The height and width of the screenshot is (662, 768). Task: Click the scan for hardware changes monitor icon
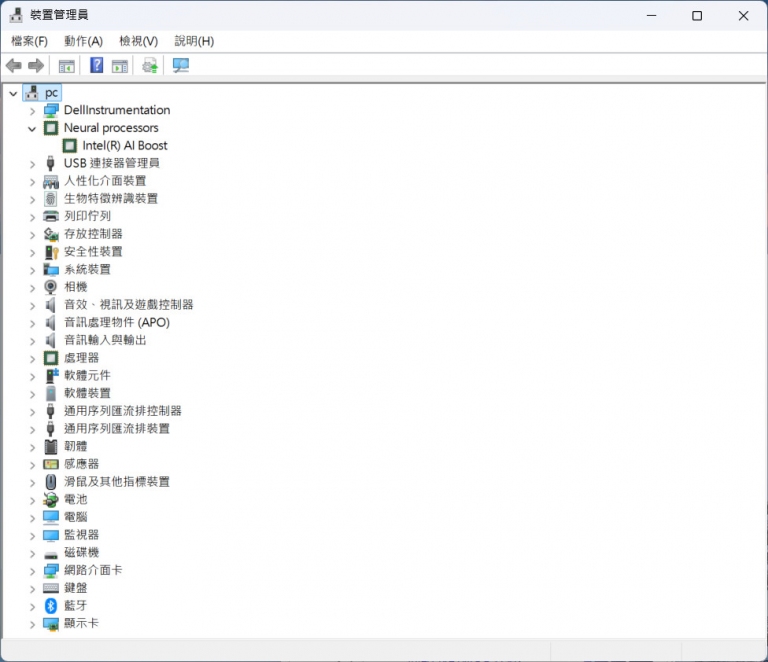[181, 66]
